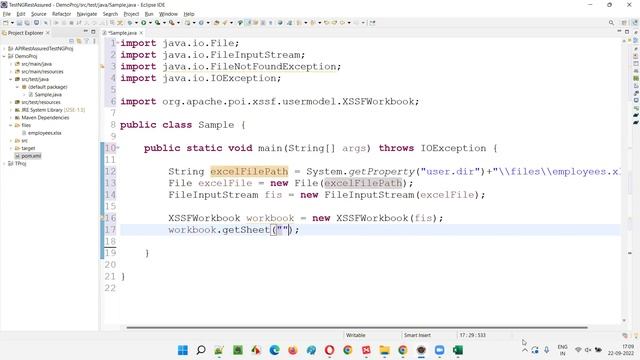Close the Sample.java editor tab
Screen dimensions: 640x360
(141, 33)
